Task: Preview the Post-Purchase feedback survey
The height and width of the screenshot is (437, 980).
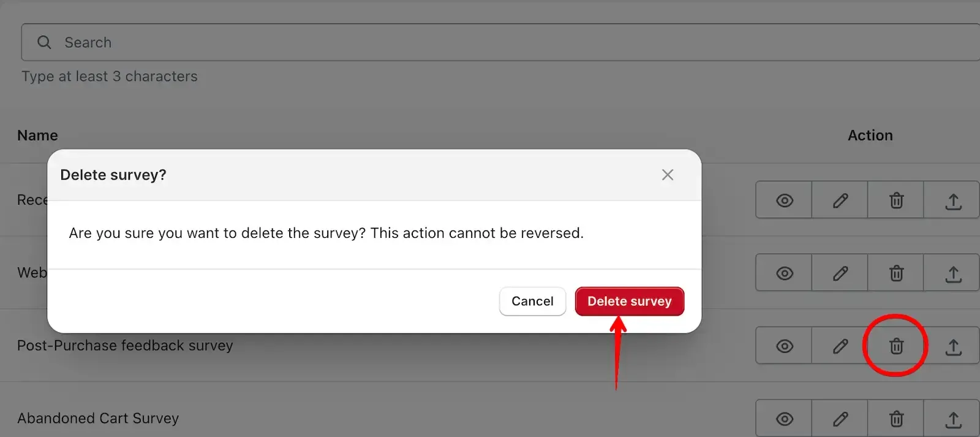Action: (784, 346)
